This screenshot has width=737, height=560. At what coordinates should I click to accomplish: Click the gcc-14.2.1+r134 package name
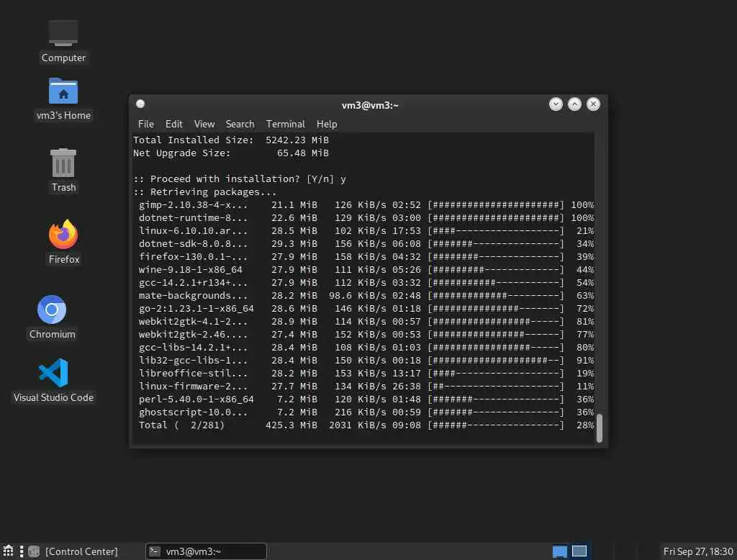[193, 283]
